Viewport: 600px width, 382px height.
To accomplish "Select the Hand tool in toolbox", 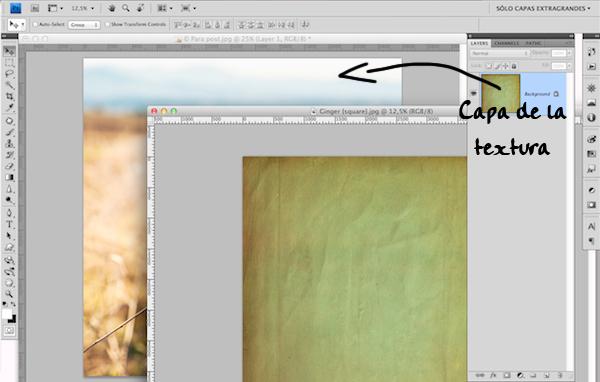I will point(9,283).
